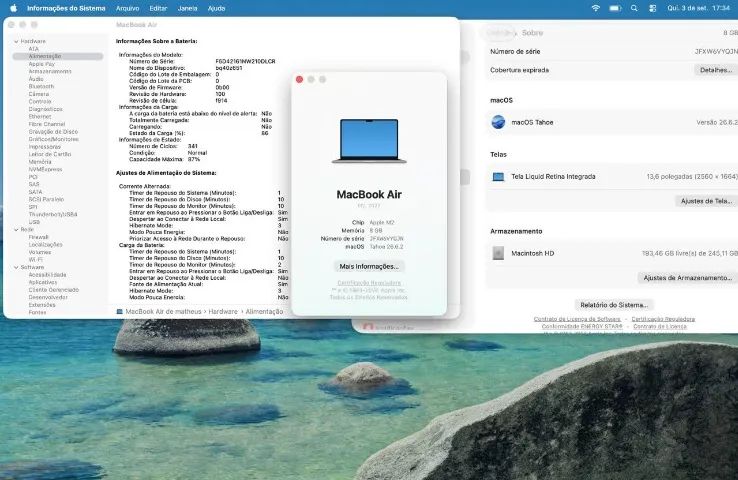738x480 pixels.
Task: Click Hardware in the path bar
Action: (x=223, y=312)
